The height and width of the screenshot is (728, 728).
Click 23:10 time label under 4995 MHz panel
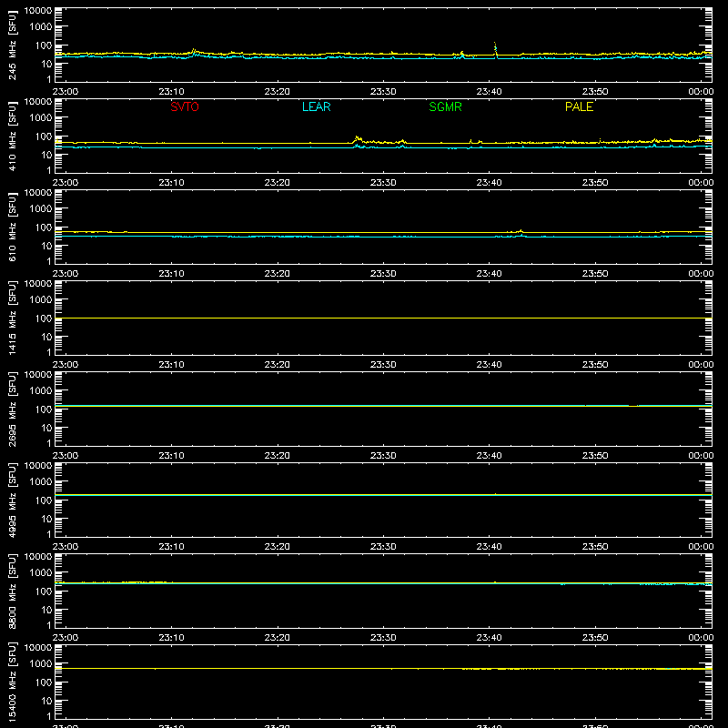click(171, 547)
